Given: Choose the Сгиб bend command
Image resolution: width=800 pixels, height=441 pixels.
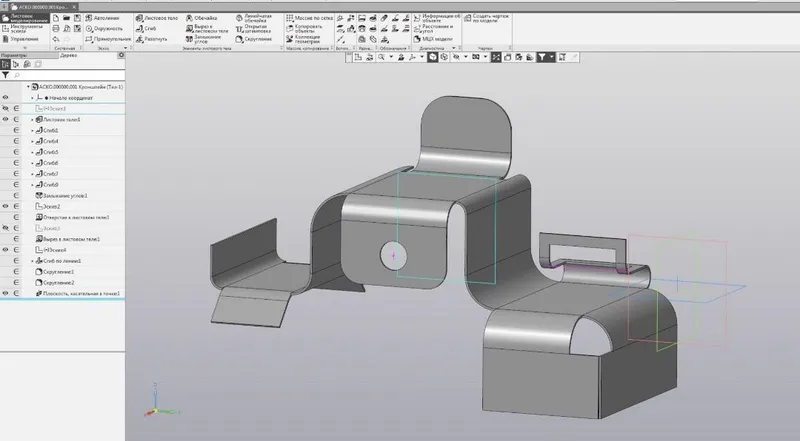Looking at the screenshot, I should tap(146, 29).
